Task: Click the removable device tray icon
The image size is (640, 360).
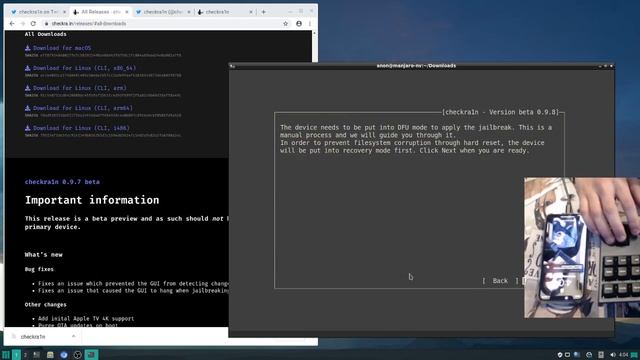Action: click(601, 355)
